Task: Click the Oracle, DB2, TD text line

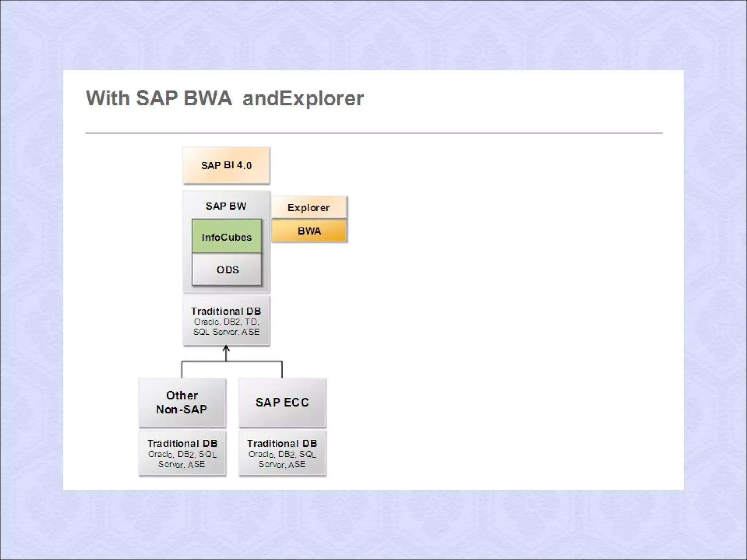Action: (x=227, y=322)
